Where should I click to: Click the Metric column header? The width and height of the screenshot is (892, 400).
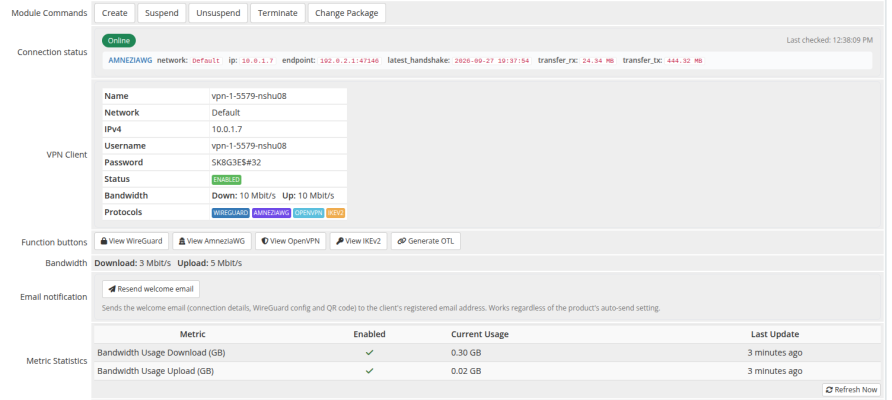pos(192,334)
